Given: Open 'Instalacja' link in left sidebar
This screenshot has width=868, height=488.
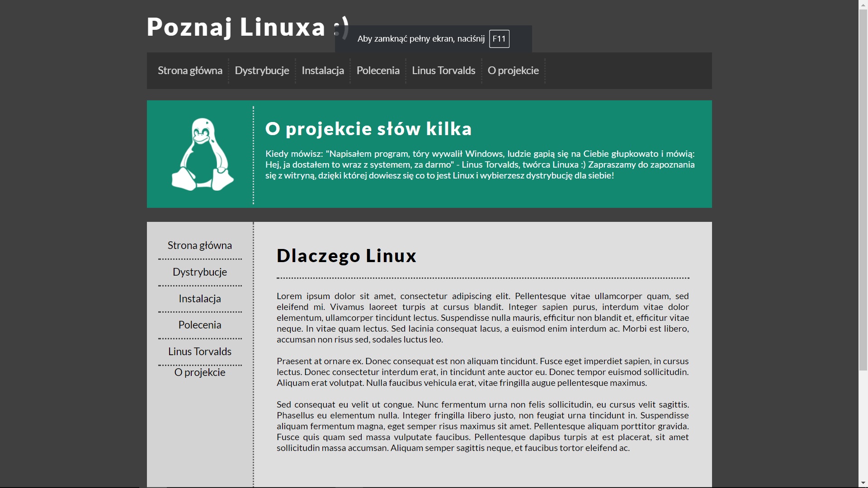Looking at the screenshot, I should click(200, 299).
